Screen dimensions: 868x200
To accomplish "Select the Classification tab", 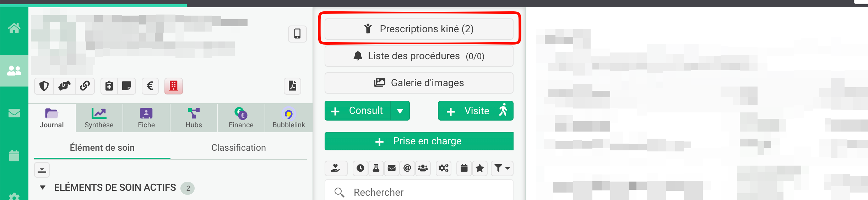I will point(238,148).
